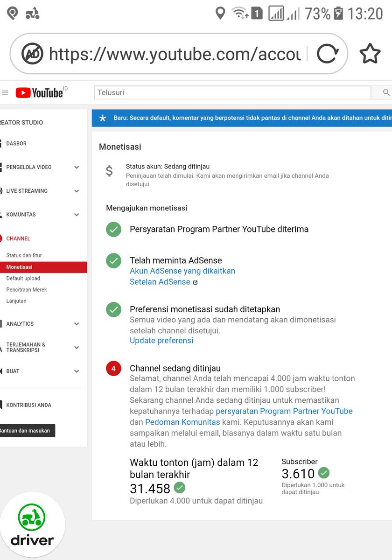The width and height of the screenshot is (392, 560).
Task: Click the Creator Studio sidebar heading
Action: pyautogui.click(x=21, y=123)
